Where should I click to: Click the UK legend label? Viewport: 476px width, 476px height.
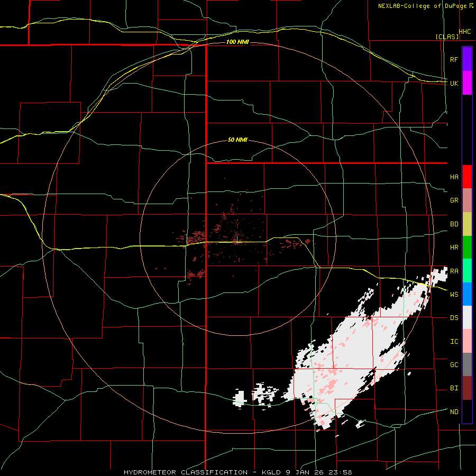pyautogui.click(x=454, y=83)
